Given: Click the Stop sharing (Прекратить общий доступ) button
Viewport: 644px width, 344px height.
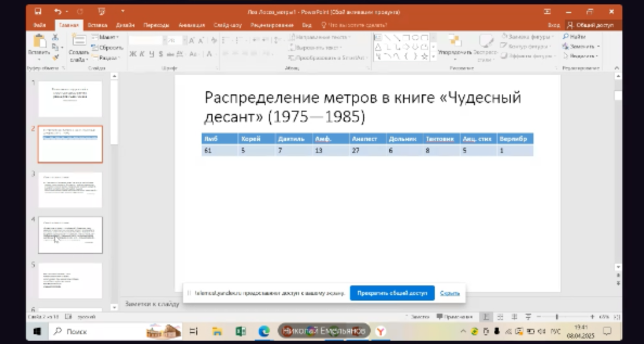Looking at the screenshot, I should (x=392, y=293).
